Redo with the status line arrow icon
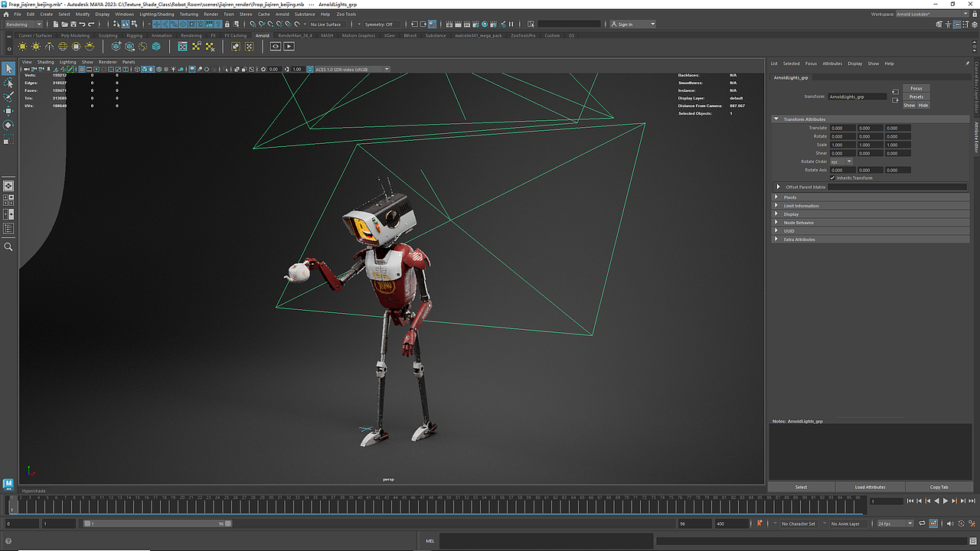The image size is (980, 551). coord(92,24)
